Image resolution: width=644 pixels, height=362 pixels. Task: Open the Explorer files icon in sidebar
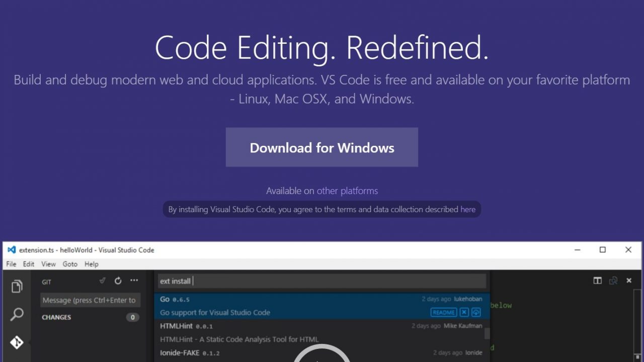17,286
